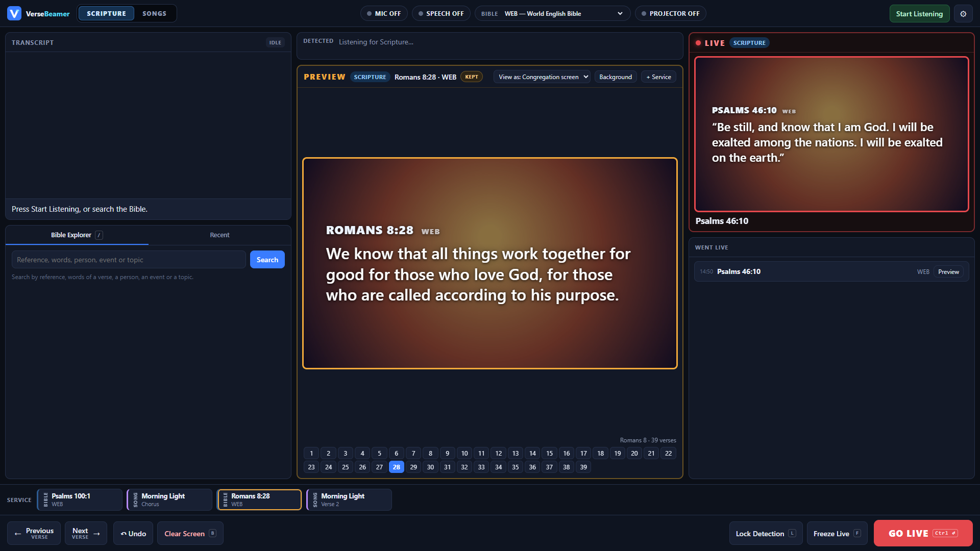The image size is (980, 551).
Task: Select the Recent tab
Action: [219, 235]
